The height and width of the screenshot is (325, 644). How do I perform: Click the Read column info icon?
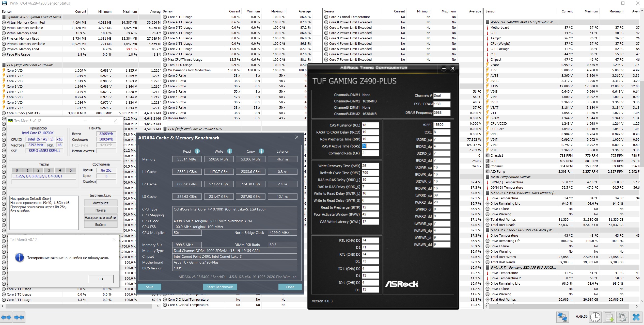(197, 151)
